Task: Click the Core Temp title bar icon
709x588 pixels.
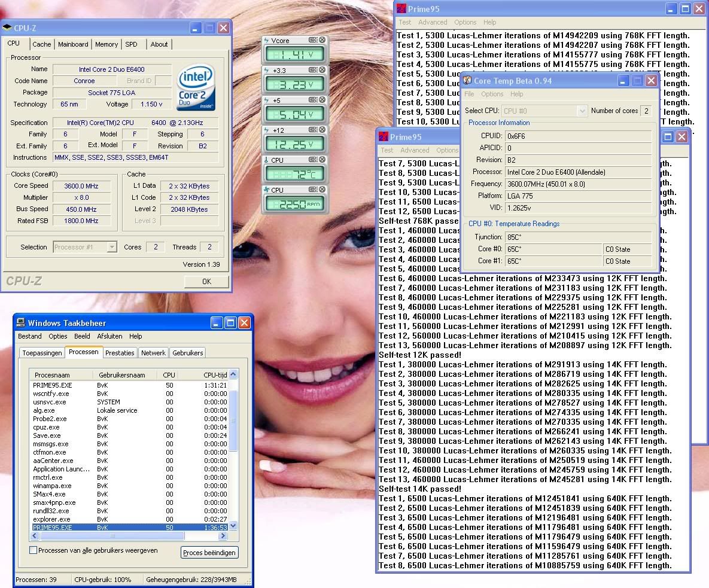Action: click(x=467, y=80)
